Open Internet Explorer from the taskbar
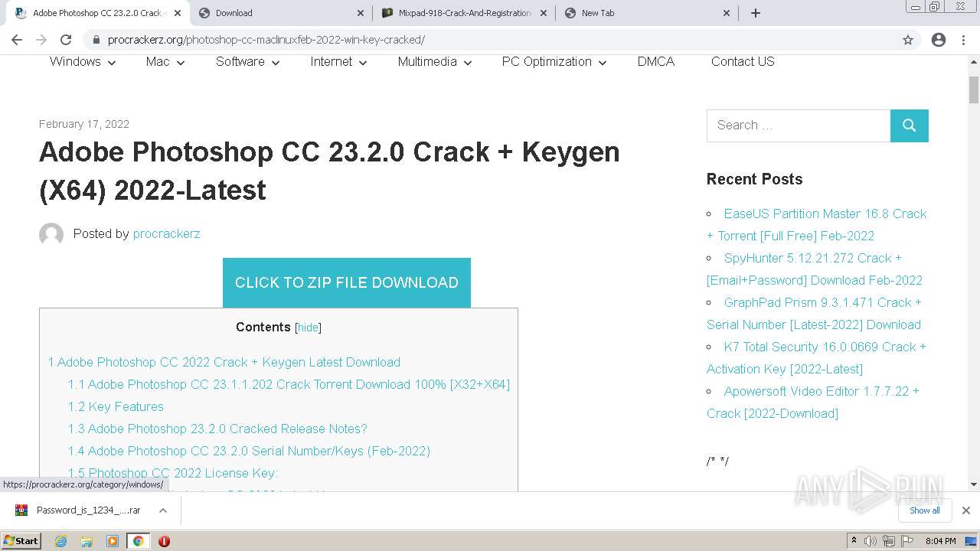 click(x=61, y=541)
